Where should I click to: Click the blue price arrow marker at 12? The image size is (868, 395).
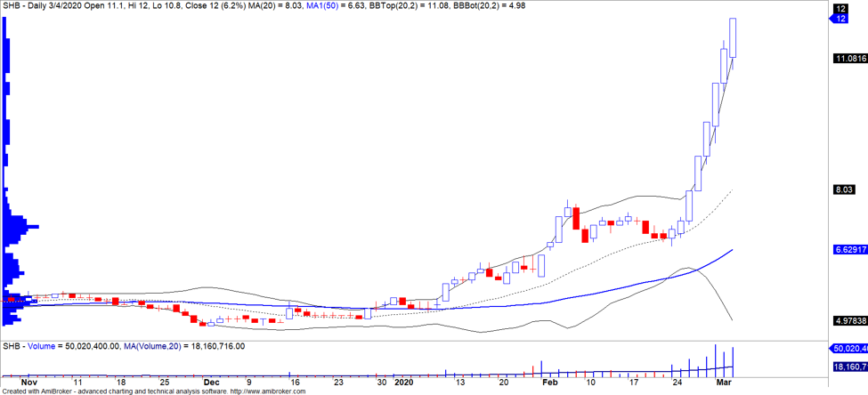840,18
